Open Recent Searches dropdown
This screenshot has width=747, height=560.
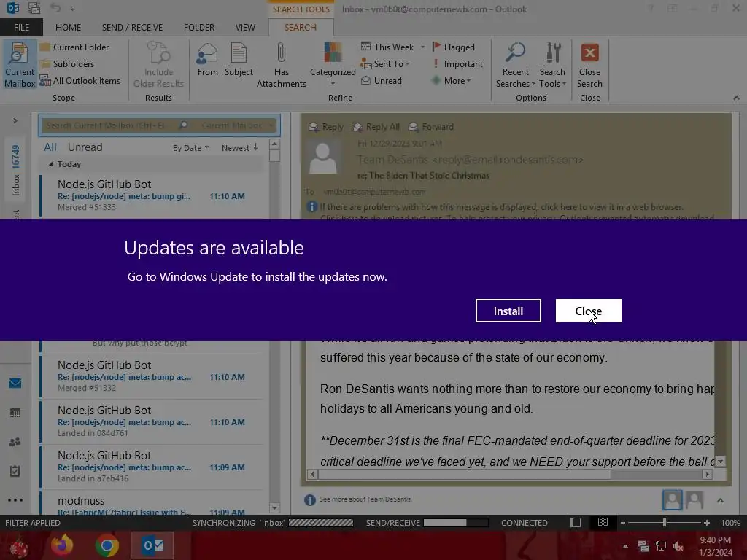pos(515,65)
